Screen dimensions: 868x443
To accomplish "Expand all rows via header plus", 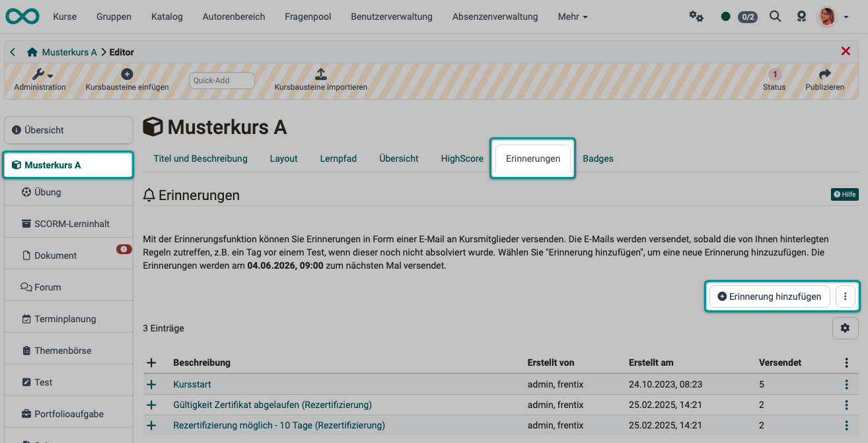I will pos(151,362).
